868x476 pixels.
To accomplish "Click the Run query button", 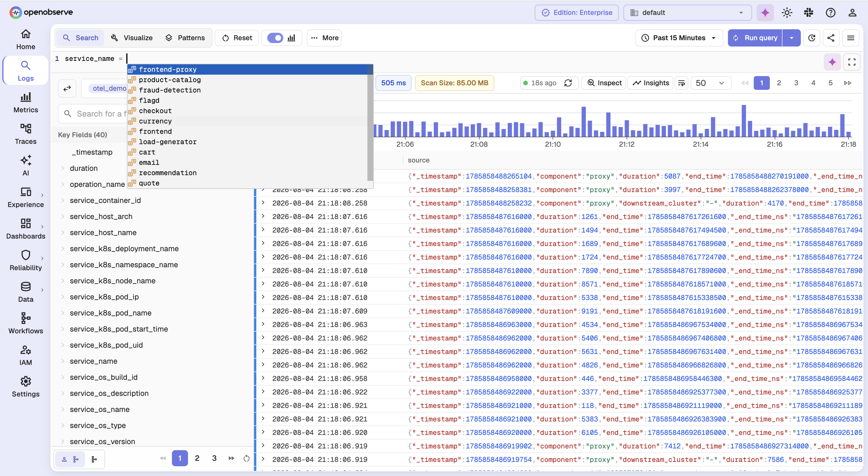I will (755, 38).
